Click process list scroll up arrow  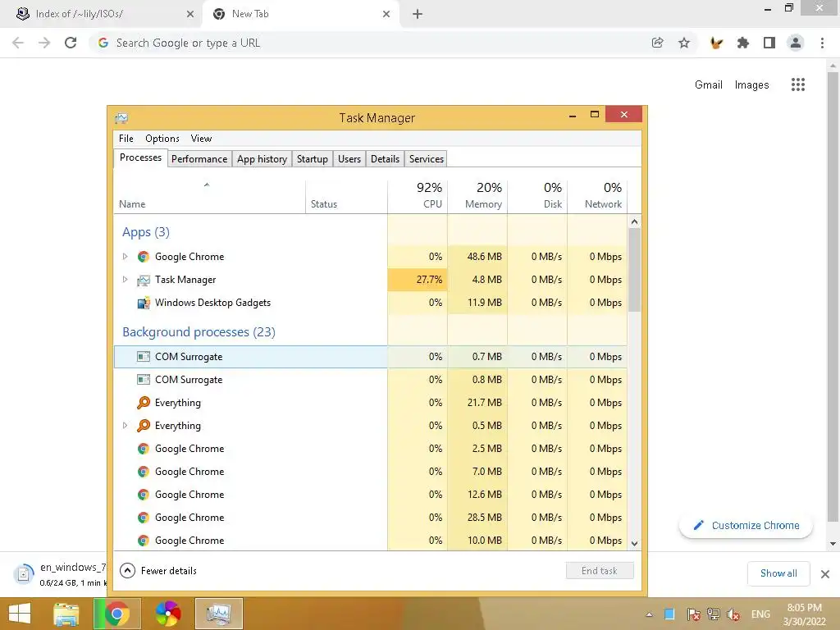[x=634, y=221]
